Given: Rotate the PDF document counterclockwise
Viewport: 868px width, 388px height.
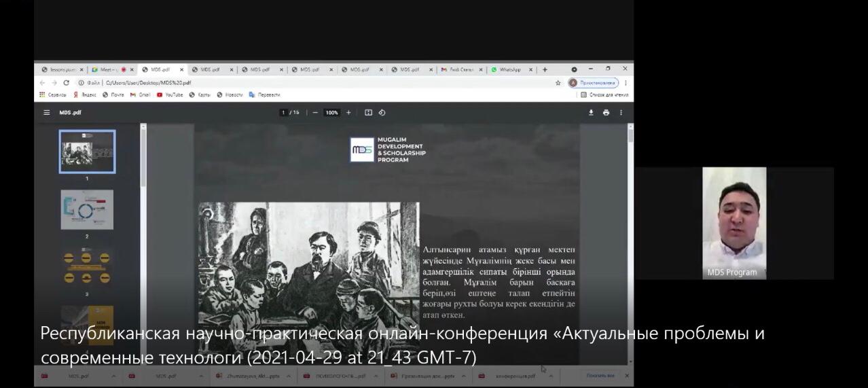Looking at the screenshot, I should coord(382,113).
